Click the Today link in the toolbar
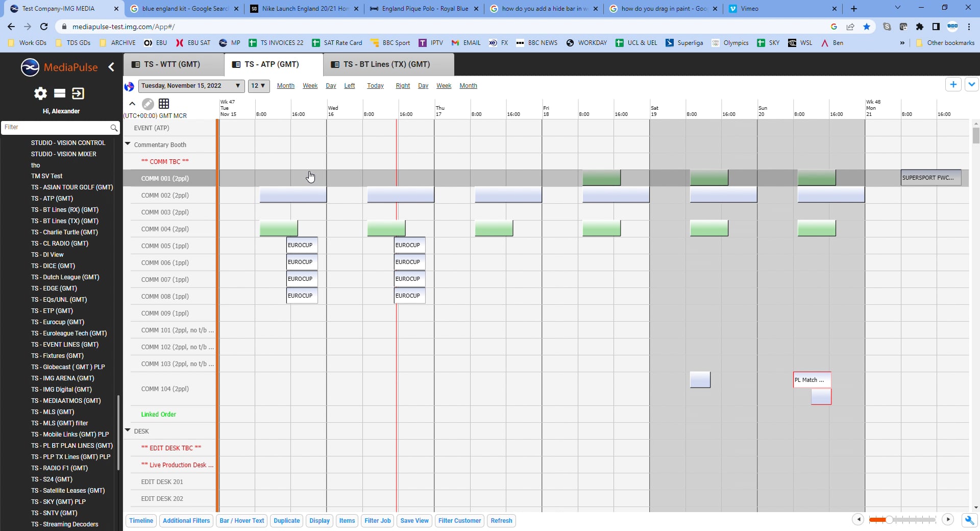The image size is (980, 531). 375,85
